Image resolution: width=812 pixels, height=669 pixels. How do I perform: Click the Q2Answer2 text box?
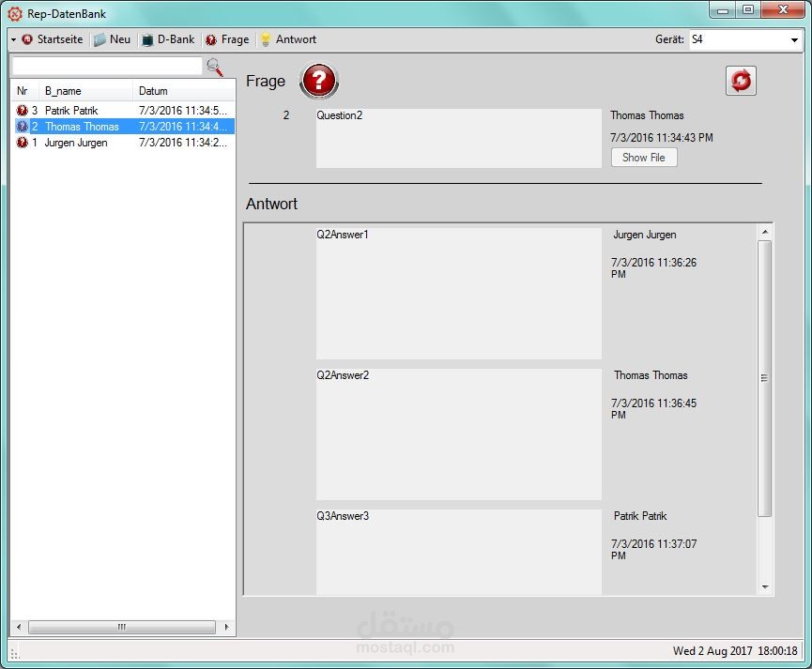click(x=459, y=433)
